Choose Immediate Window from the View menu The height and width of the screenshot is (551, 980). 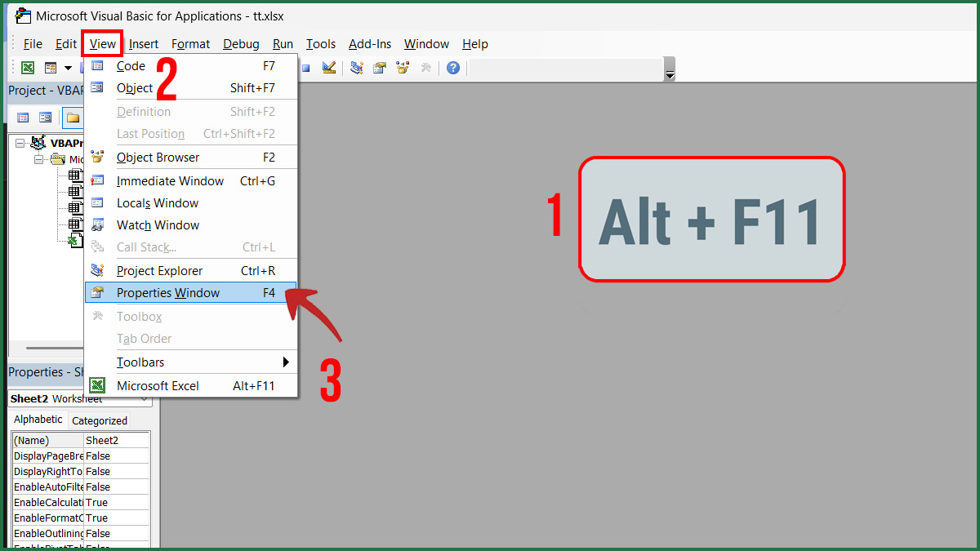(x=170, y=180)
